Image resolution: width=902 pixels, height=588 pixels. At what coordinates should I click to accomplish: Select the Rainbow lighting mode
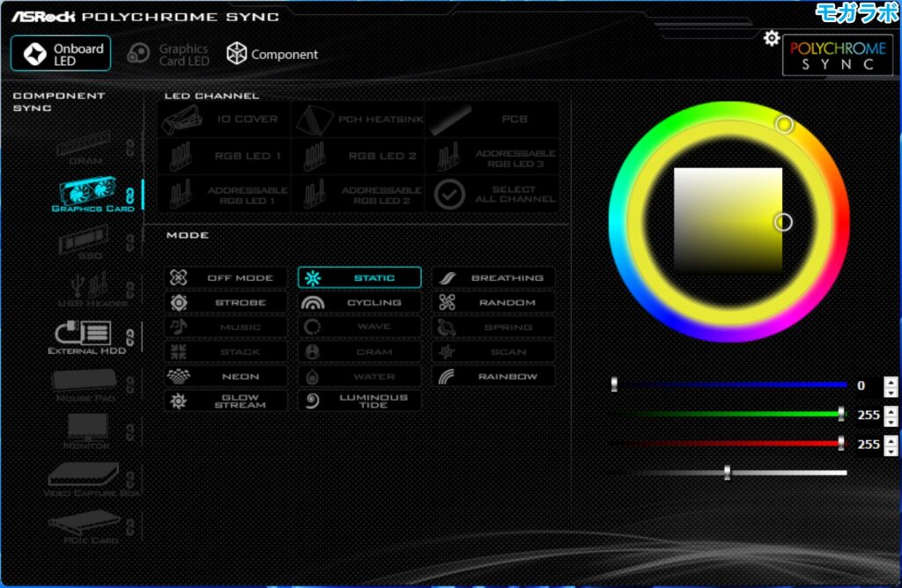click(x=494, y=376)
